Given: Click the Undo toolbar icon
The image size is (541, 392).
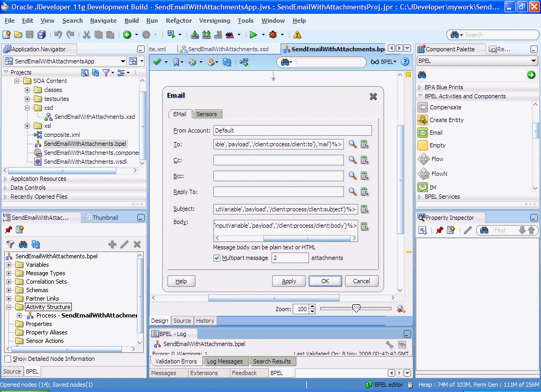Looking at the screenshot, I should [58, 34].
